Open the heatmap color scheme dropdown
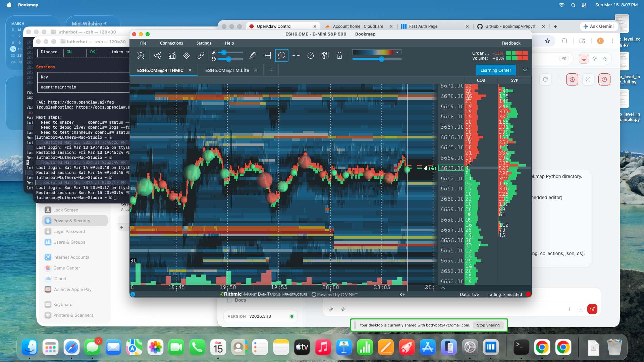Image resolution: width=644 pixels, height=362 pixels. pyautogui.click(x=397, y=52)
